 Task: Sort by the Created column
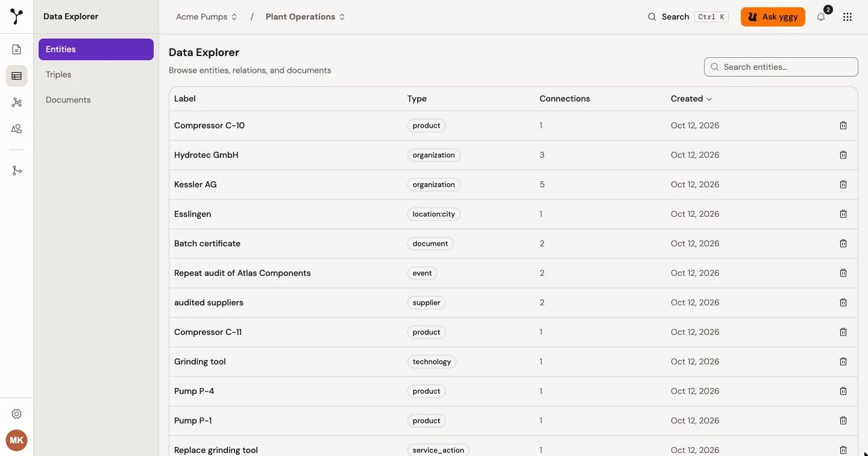(x=691, y=99)
